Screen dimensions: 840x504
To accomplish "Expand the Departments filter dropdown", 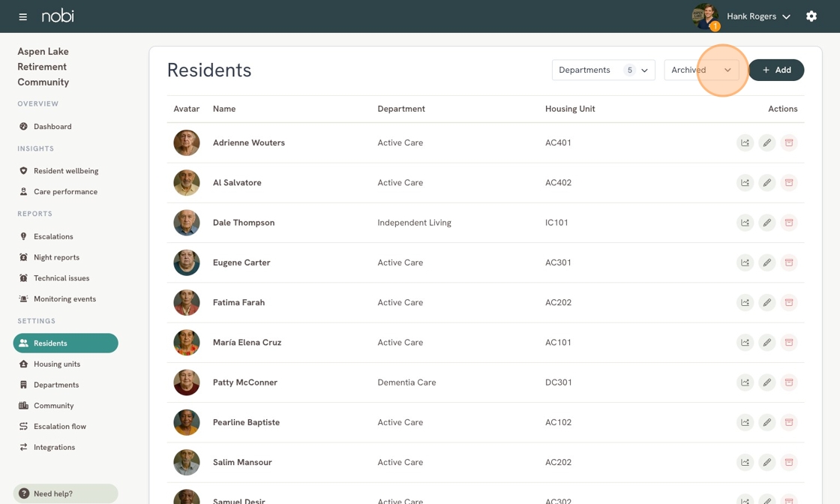I will (603, 70).
